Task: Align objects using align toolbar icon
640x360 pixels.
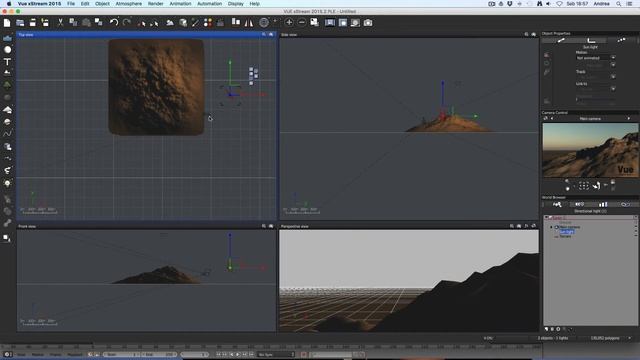Action: (x=236, y=22)
